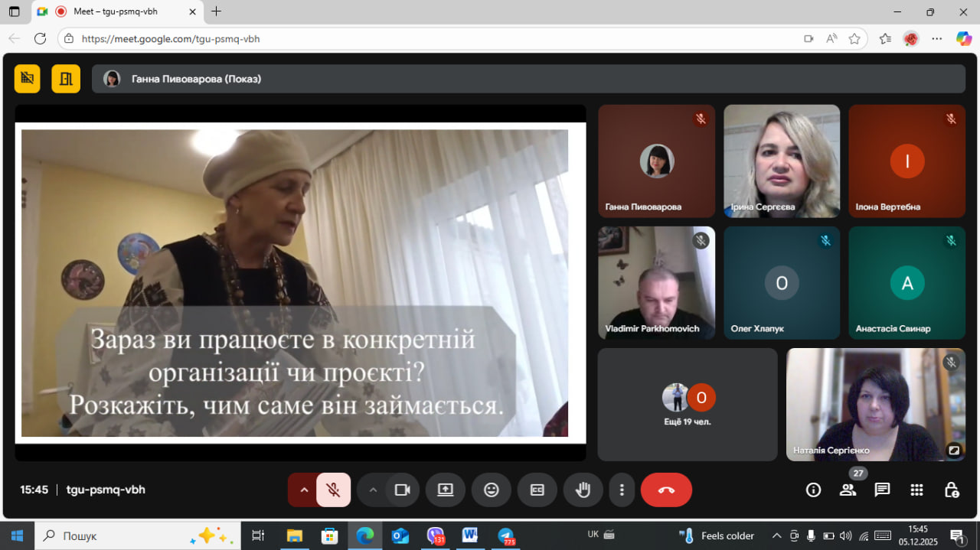Toggle the muted microphone button
The image size is (980, 550).
(333, 490)
